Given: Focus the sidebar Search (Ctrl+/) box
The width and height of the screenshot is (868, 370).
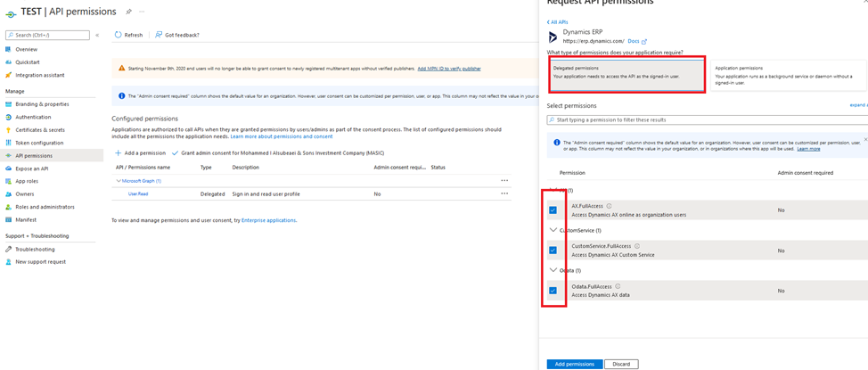Looking at the screenshot, I should 47,35.
